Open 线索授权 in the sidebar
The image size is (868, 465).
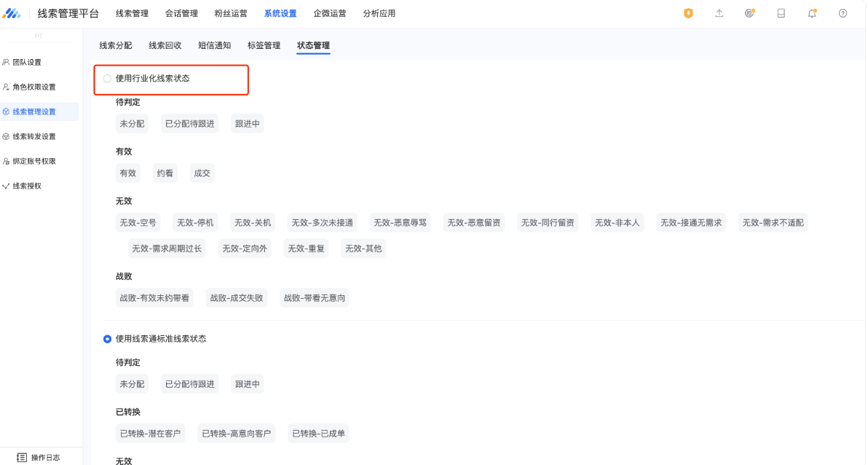point(27,186)
